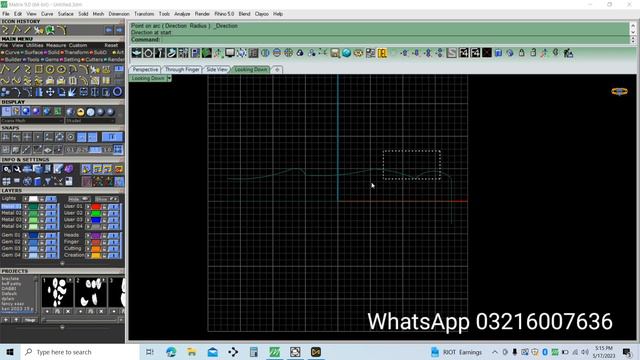640x360 pixels.
Task: Switch to the Through Finger tab
Action: (182, 69)
